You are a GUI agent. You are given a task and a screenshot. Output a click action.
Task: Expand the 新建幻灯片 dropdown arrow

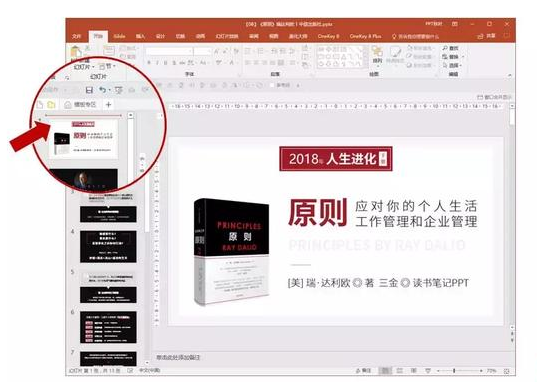(93, 66)
